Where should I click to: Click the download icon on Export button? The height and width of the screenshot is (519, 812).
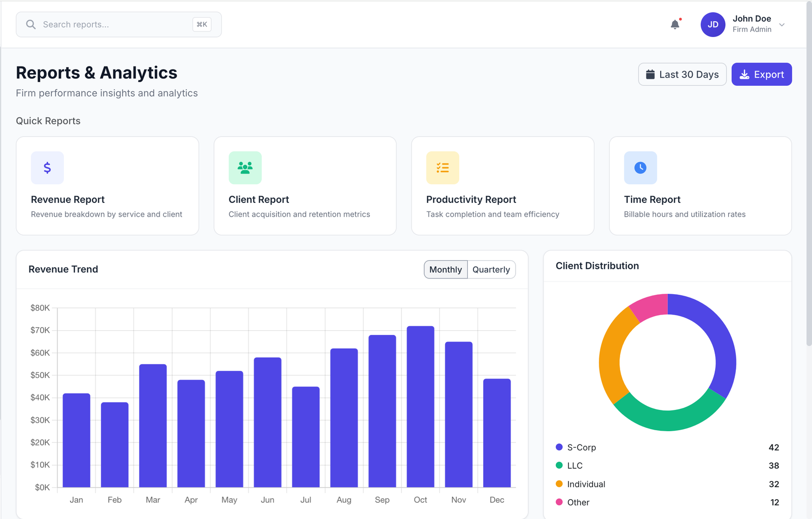click(x=745, y=74)
